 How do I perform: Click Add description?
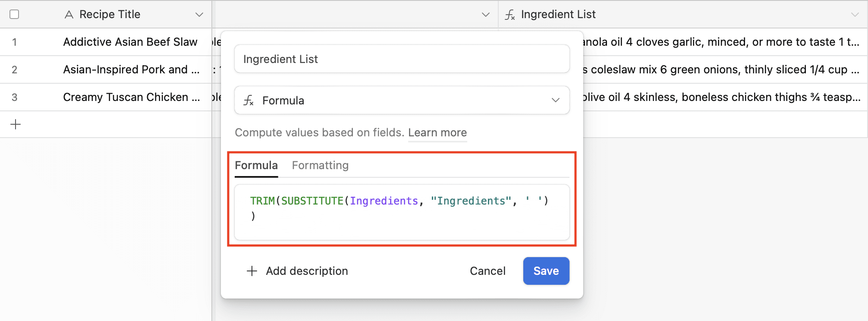click(307, 271)
